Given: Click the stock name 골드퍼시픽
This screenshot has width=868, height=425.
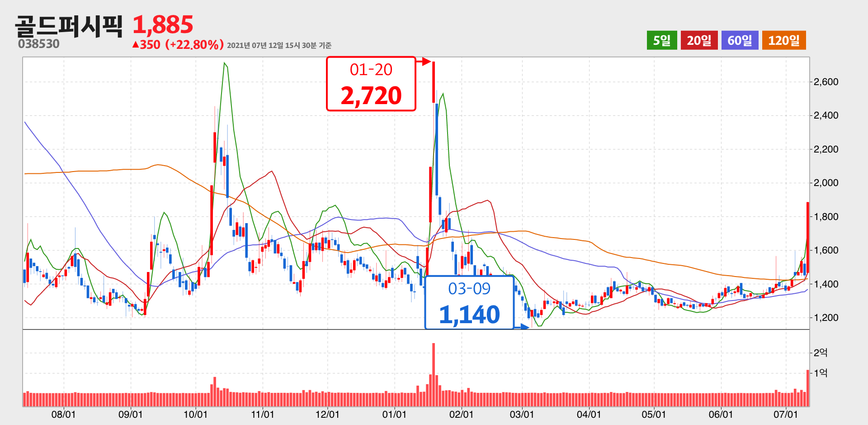Looking at the screenshot, I should pyautogui.click(x=69, y=26).
